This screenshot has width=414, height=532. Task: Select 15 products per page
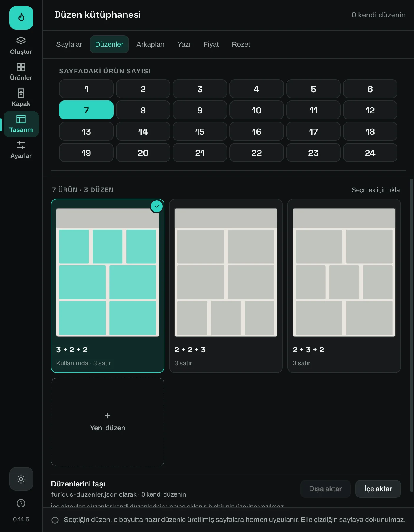(x=200, y=131)
